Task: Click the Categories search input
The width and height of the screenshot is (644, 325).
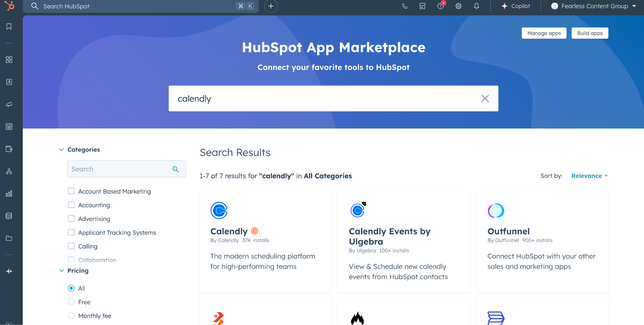Action: 126,169
